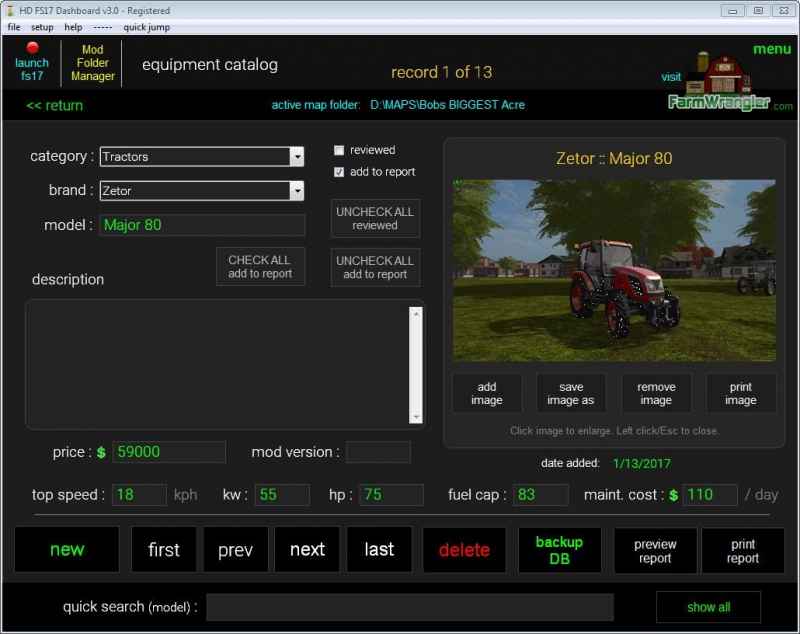Click the record 1 of 13 text

point(441,72)
